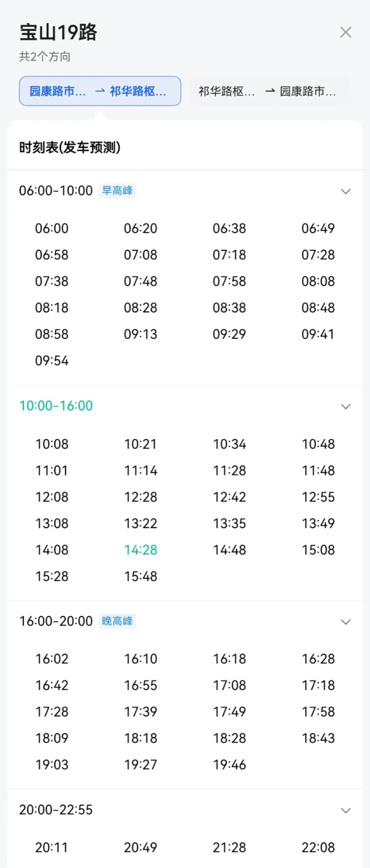Image resolution: width=370 pixels, height=868 pixels.
Task: Tap the 时刻表(发车预测) heading
Action: (x=70, y=147)
